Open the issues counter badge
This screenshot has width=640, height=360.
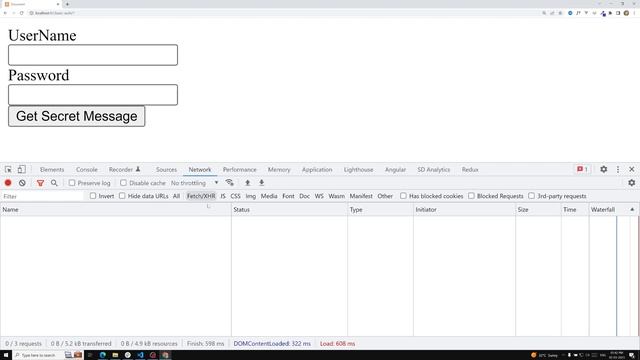point(582,169)
